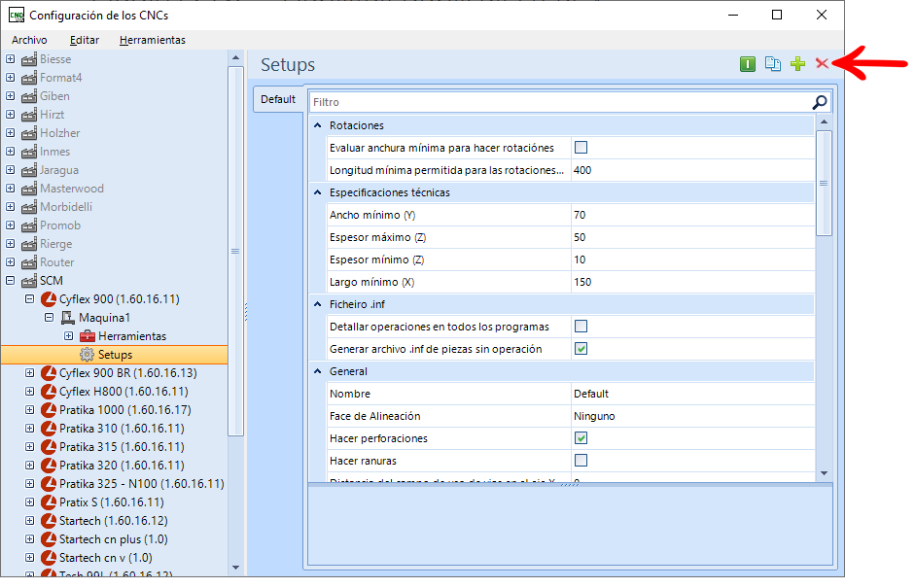
Task: Select the red Herramientas toolbox icon
Action: tap(88, 336)
